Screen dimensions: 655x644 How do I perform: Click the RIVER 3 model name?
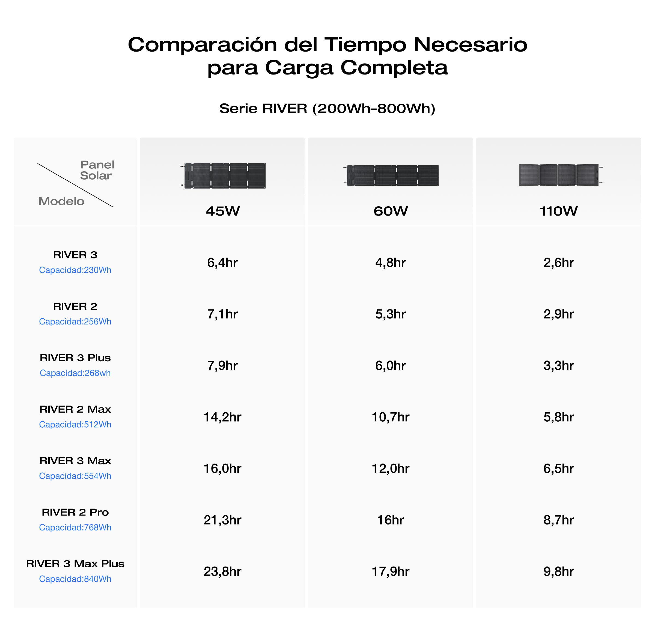point(75,255)
